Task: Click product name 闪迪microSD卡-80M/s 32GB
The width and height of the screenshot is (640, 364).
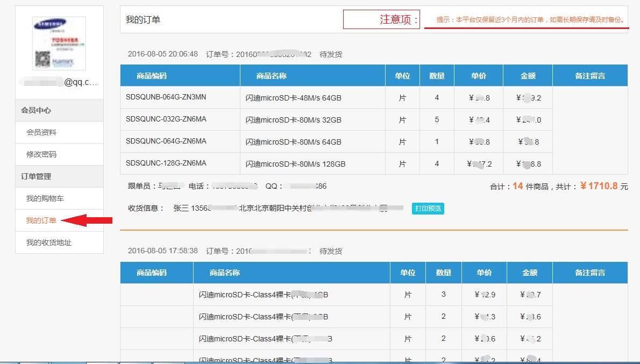Action: tap(294, 120)
